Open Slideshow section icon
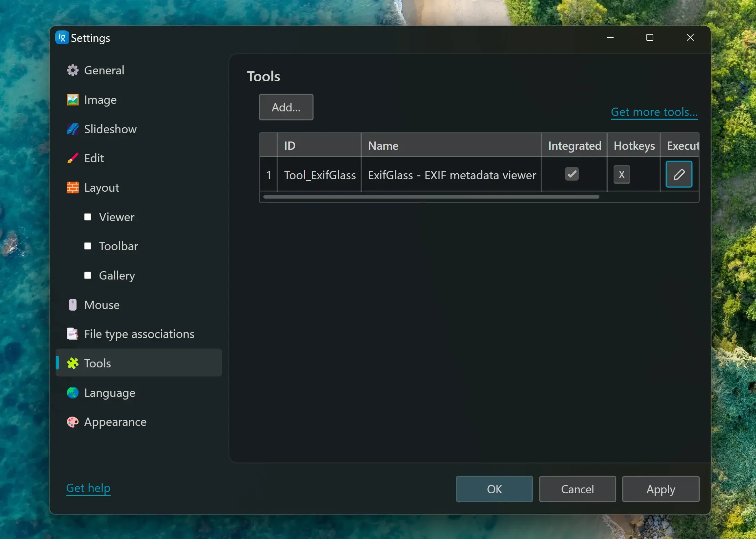Viewport: 756px width, 539px height. click(73, 129)
